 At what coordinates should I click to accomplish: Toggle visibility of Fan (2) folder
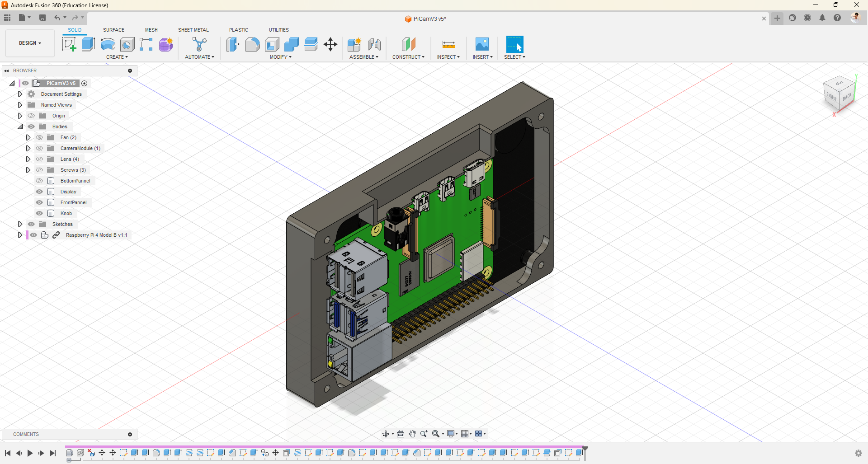point(39,137)
